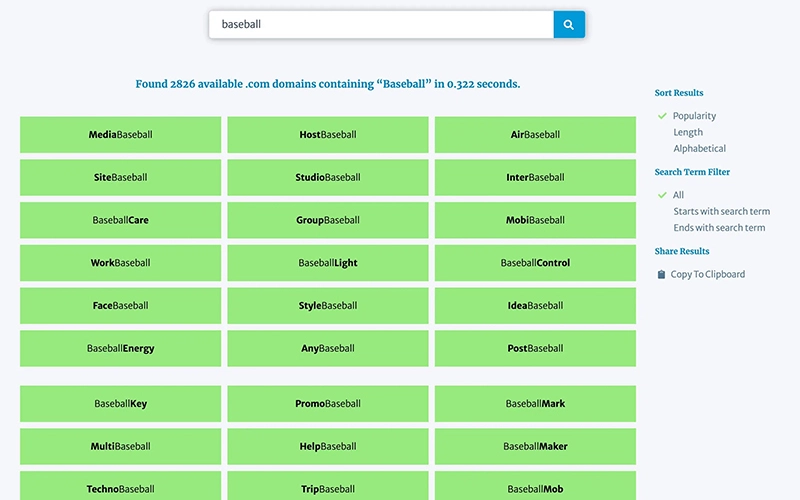Click the Share Results heading
The width and height of the screenshot is (800, 500).
point(682,251)
